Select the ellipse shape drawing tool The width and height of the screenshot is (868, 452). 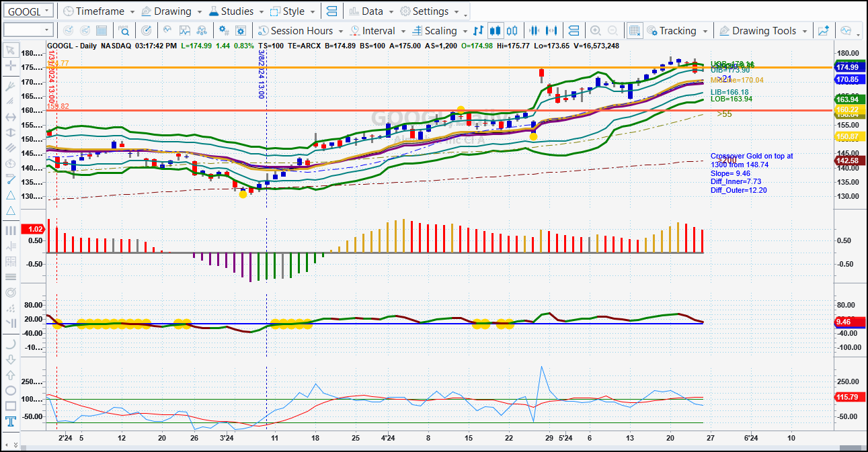click(x=10, y=390)
